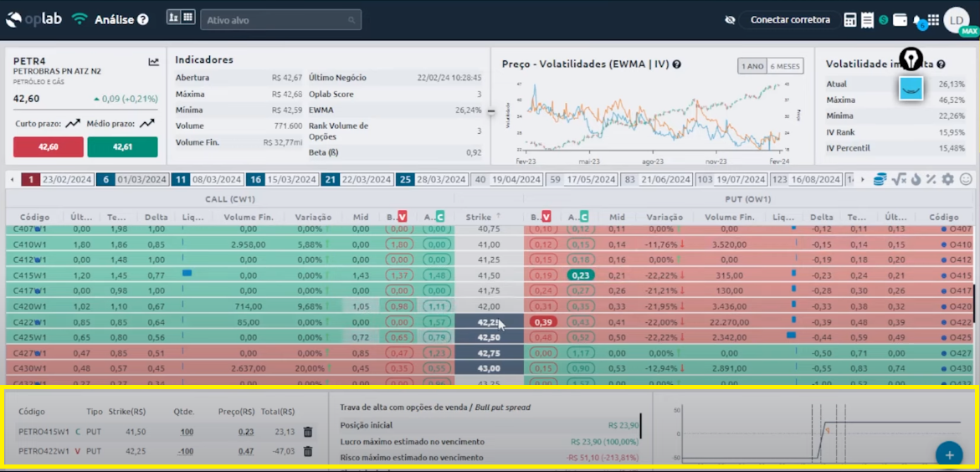Select the 6 MESES chart period
Viewport: 980px width, 472px height.
click(785, 66)
